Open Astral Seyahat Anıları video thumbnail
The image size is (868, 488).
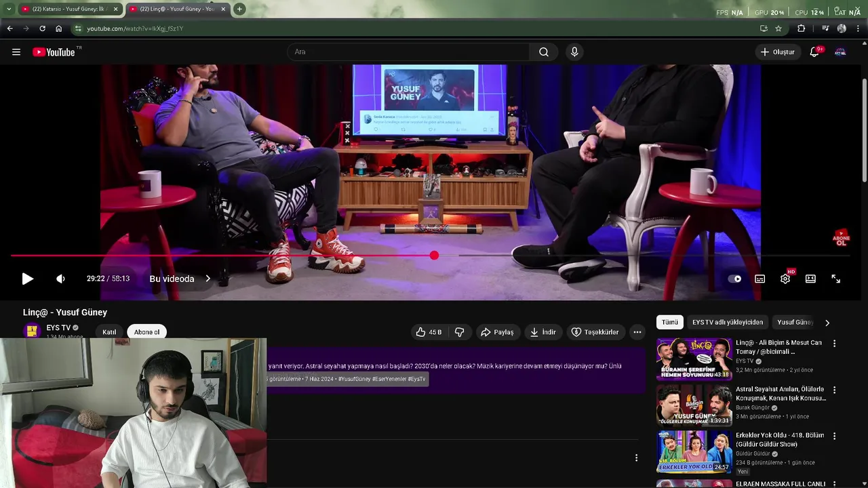pyautogui.click(x=694, y=405)
